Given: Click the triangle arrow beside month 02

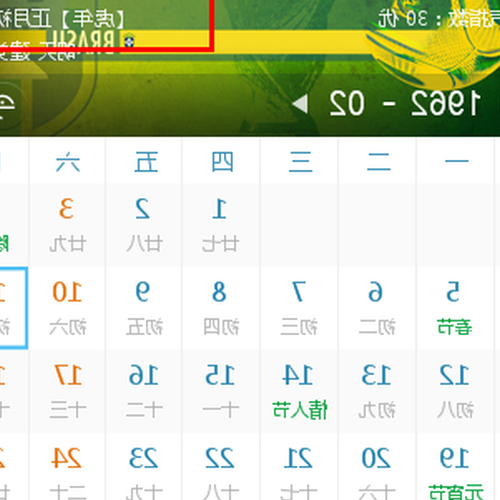Looking at the screenshot, I should (300, 104).
